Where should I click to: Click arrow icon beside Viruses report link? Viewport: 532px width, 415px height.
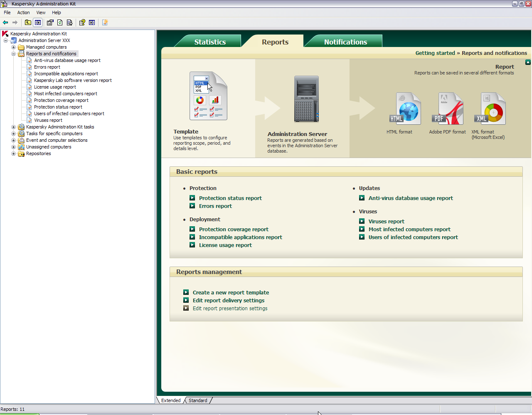point(362,221)
